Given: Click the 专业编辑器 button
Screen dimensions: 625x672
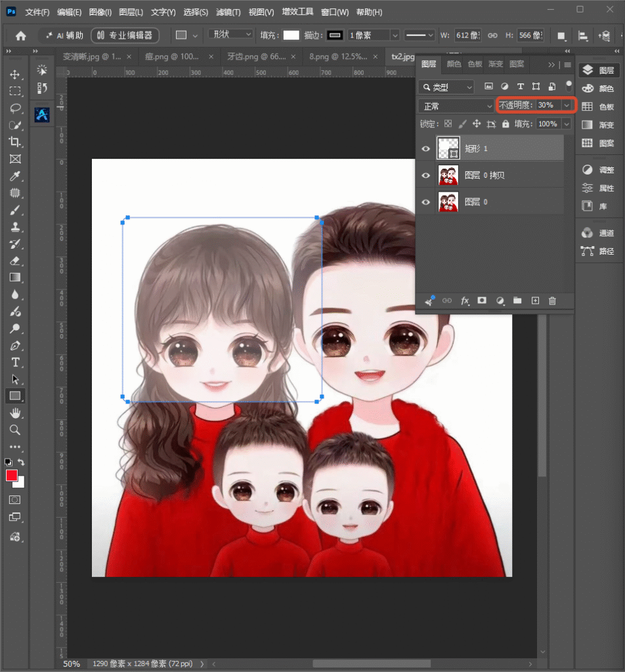Looking at the screenshot, I should coord(125,35).
